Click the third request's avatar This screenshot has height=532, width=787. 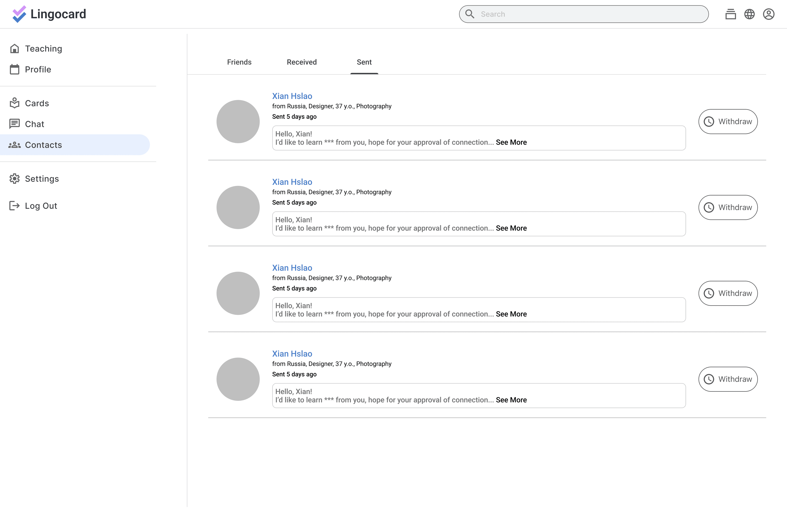pos(238,293)
